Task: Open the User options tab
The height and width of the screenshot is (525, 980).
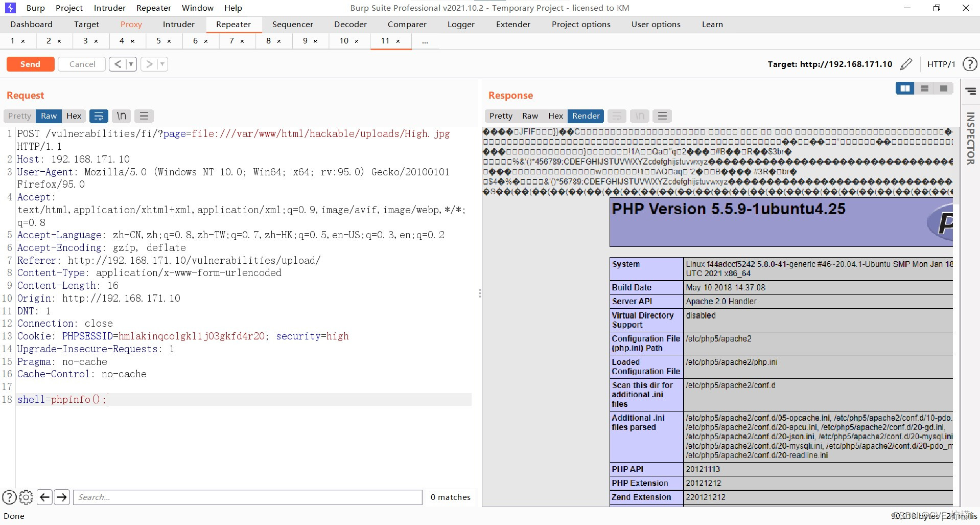Action: tap(656, 24)
